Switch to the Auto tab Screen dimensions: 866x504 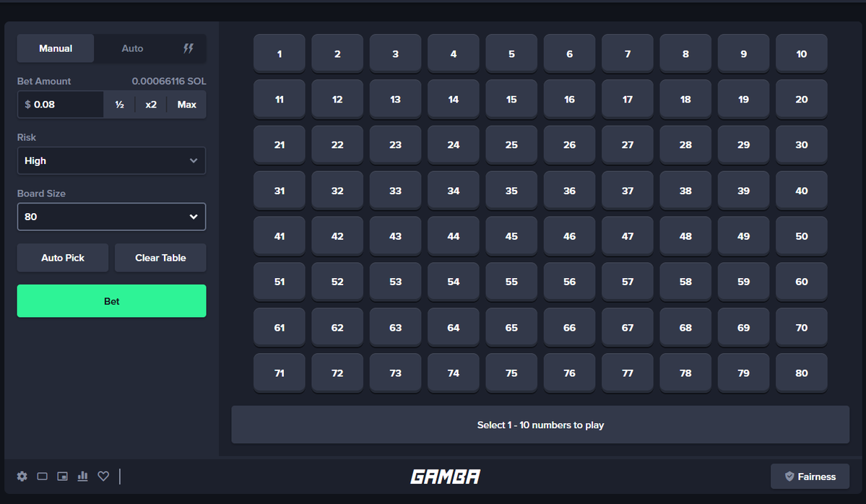tap(133, 48)
